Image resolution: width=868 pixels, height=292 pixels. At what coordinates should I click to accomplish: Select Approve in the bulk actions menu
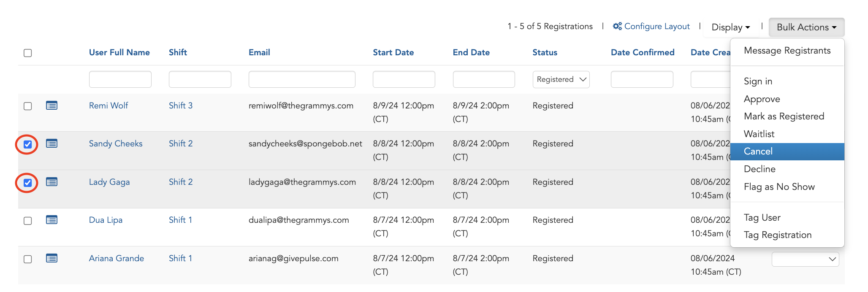787,99
